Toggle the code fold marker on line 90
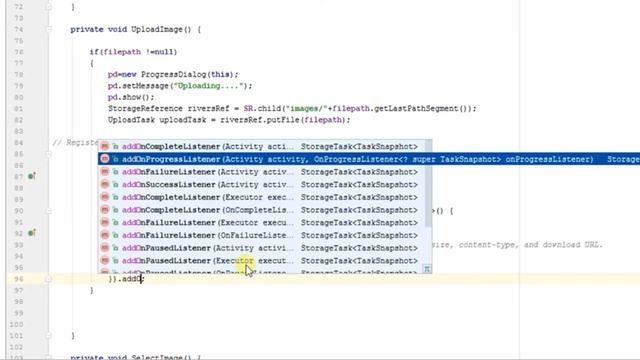The image size is (640, 360). (49, 211)
